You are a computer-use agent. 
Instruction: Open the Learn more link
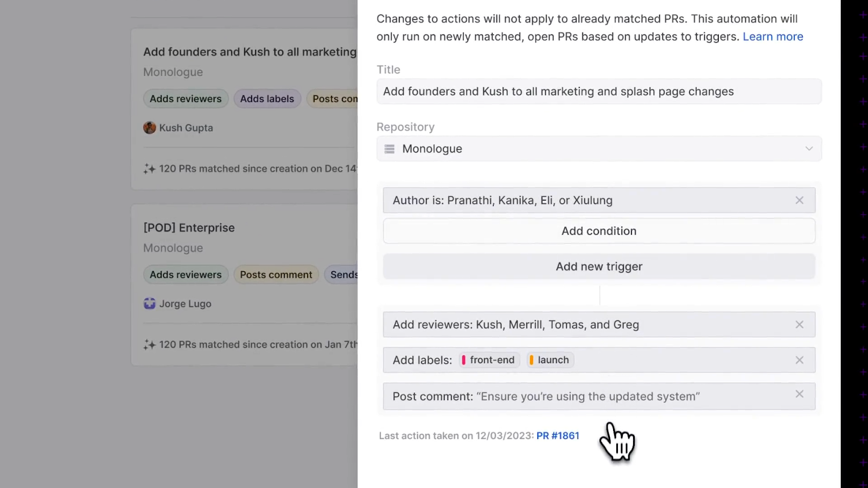pos(773,36)
